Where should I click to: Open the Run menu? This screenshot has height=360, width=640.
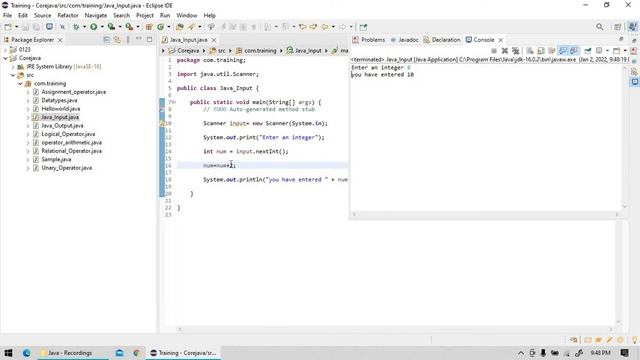tap(165, 16)
